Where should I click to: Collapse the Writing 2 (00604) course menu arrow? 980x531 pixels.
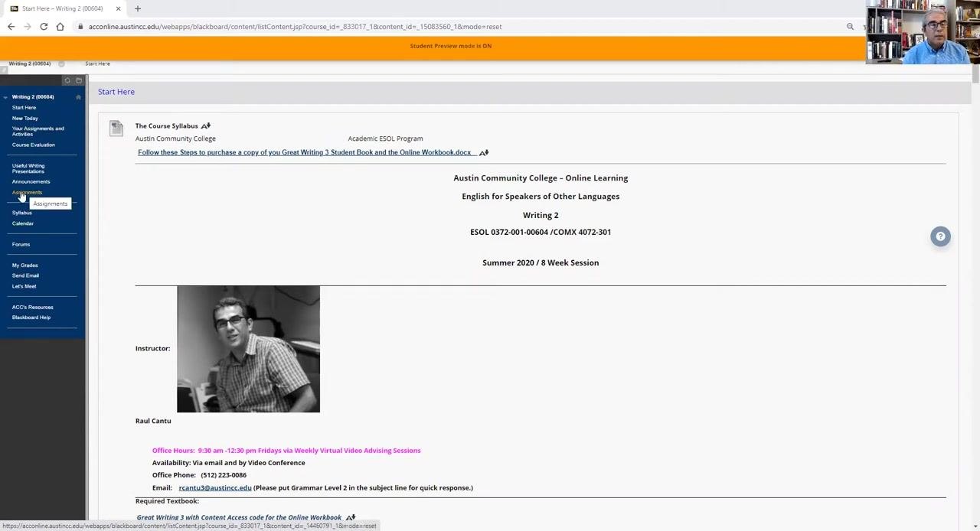point(5,97)
